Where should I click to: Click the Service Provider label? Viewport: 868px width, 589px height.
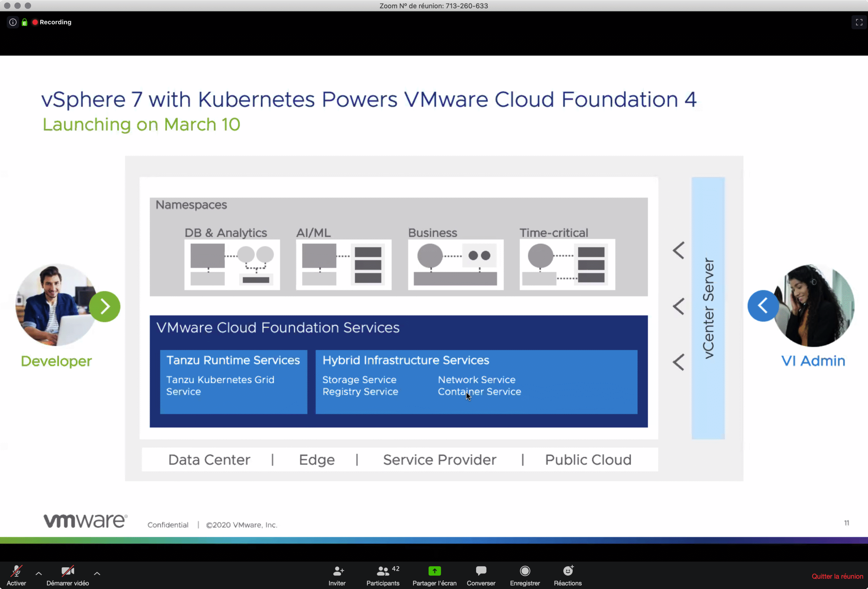pos(440,460)
